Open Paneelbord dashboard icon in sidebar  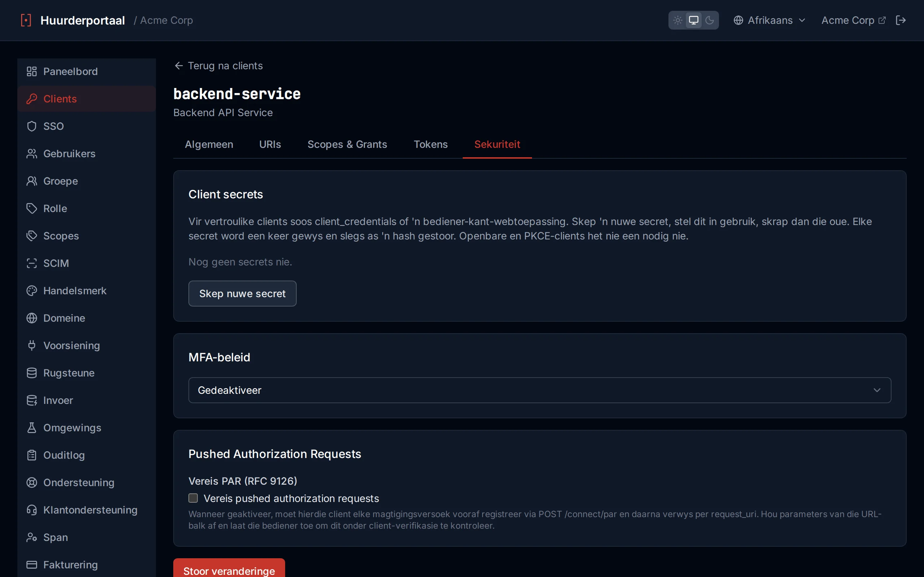coord(32,71)
